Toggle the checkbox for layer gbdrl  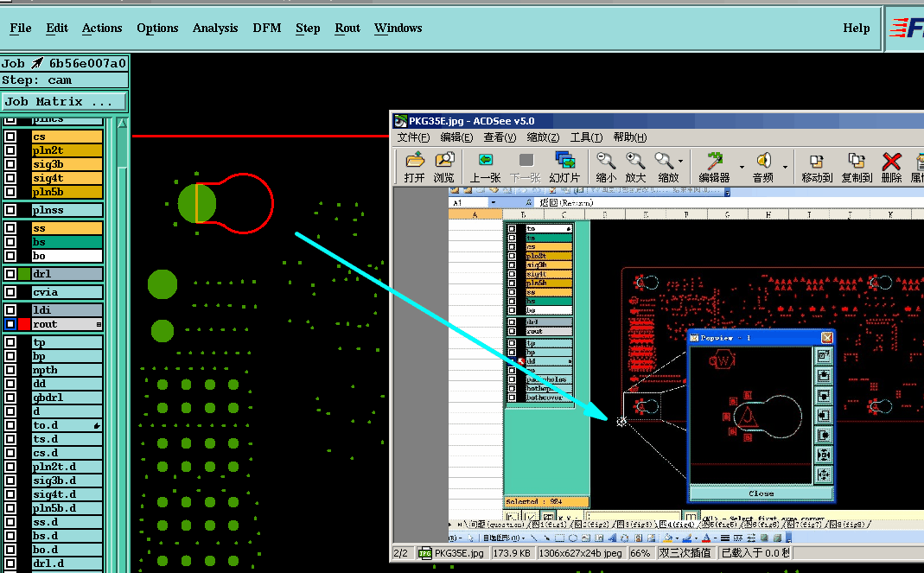[10, 398]
